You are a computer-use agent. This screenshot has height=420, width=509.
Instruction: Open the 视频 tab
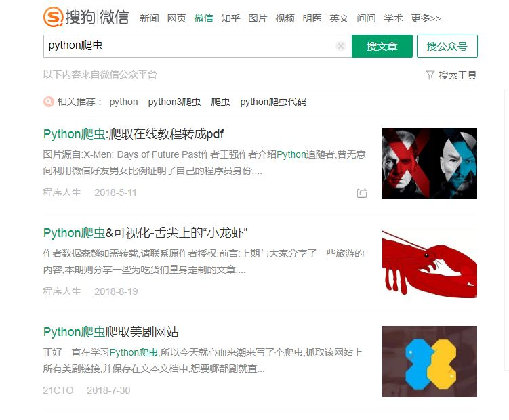(x=285, y=18)
